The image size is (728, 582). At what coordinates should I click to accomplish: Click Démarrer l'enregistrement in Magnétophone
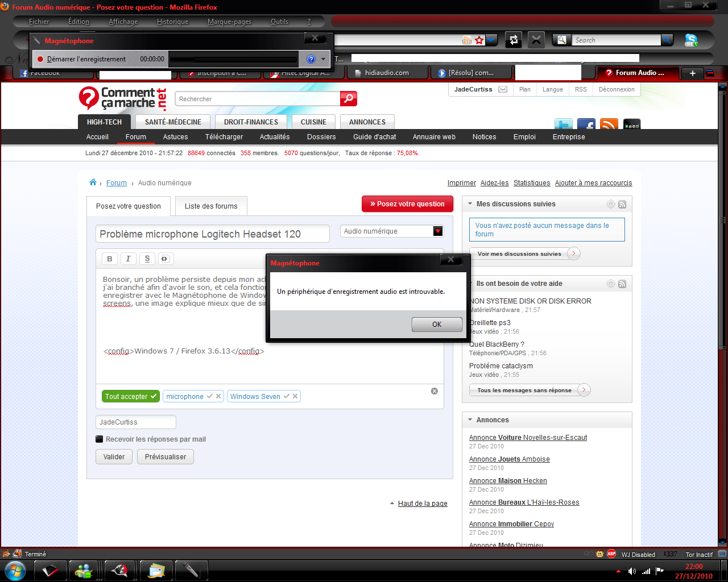tap(81, 59)
